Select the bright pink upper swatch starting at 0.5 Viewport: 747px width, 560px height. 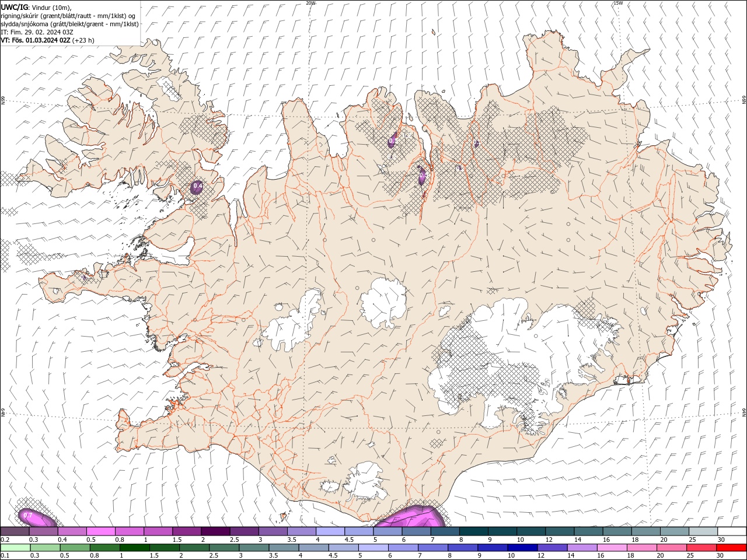[100, 531]
